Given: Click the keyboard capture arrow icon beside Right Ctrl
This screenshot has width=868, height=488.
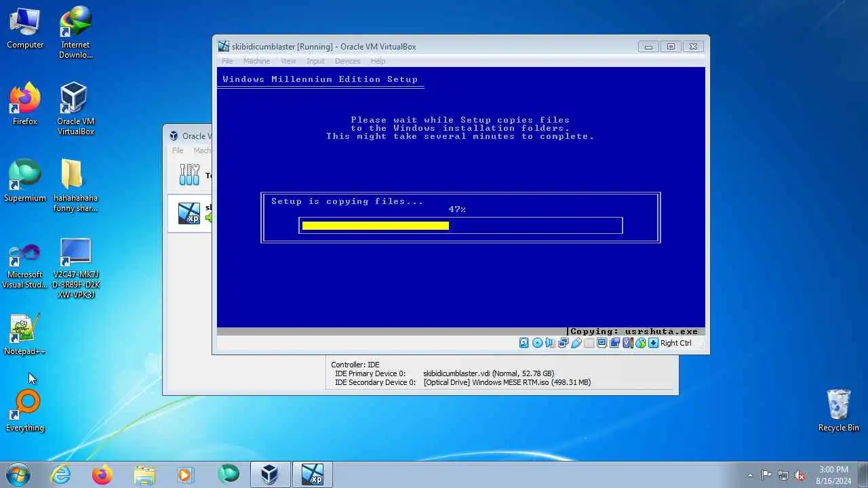Looking at the screenshot, I should tap(653, 343).
